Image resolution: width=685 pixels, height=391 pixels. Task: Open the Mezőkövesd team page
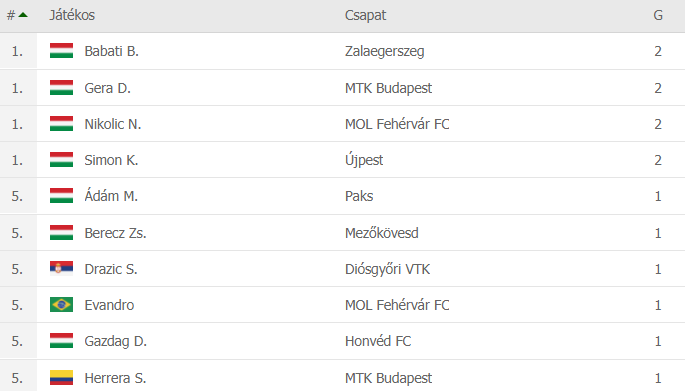pyautogui.click(x=381, y=233)
